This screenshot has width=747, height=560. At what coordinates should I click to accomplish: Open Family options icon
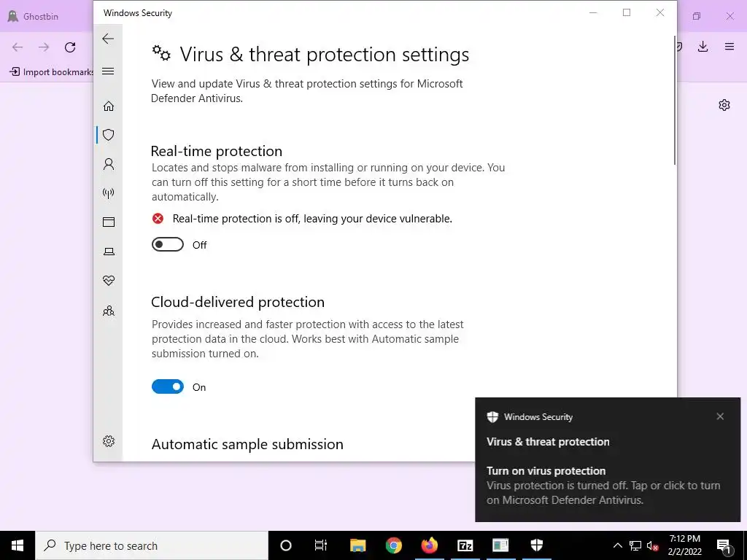[109, 311]
